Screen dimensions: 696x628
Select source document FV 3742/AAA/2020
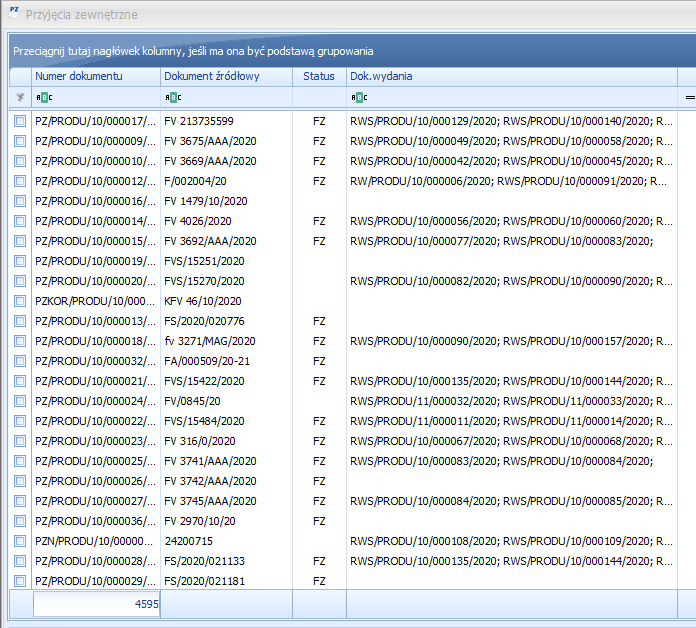pyautogui.click(x=210, y=481)
